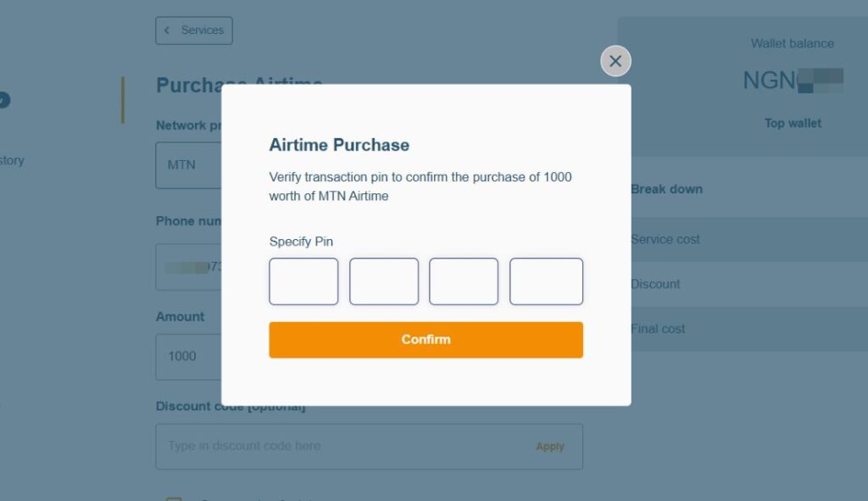Click the Apply link for discount codes
Screen dimensions: 868x501
[x=550, y=446]
